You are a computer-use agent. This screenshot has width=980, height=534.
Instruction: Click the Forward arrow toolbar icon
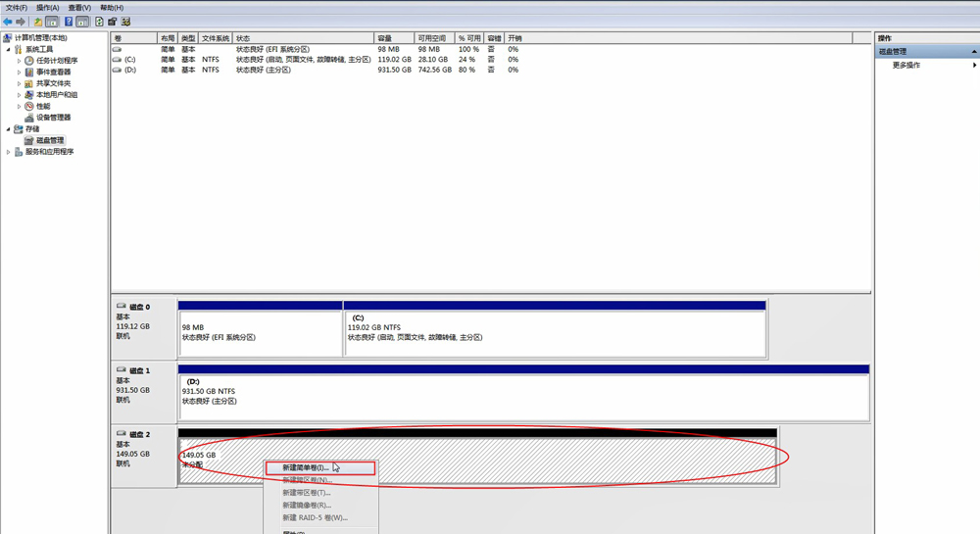click(x=21, y=22)
